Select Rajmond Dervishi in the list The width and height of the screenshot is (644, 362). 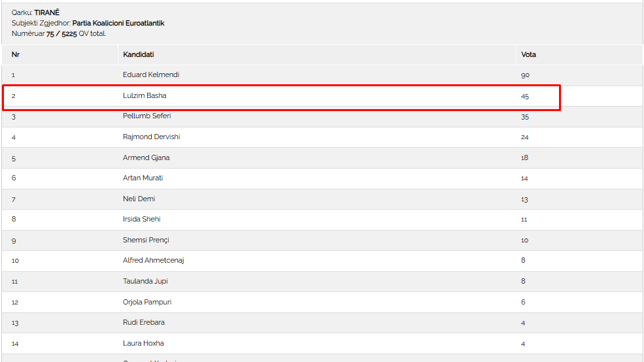(x=152, y=137)
